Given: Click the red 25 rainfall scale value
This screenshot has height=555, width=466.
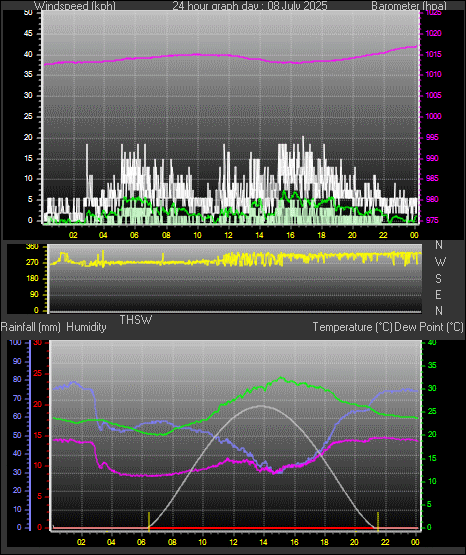Looking at the screenshot, I should [x=37, y=374].
